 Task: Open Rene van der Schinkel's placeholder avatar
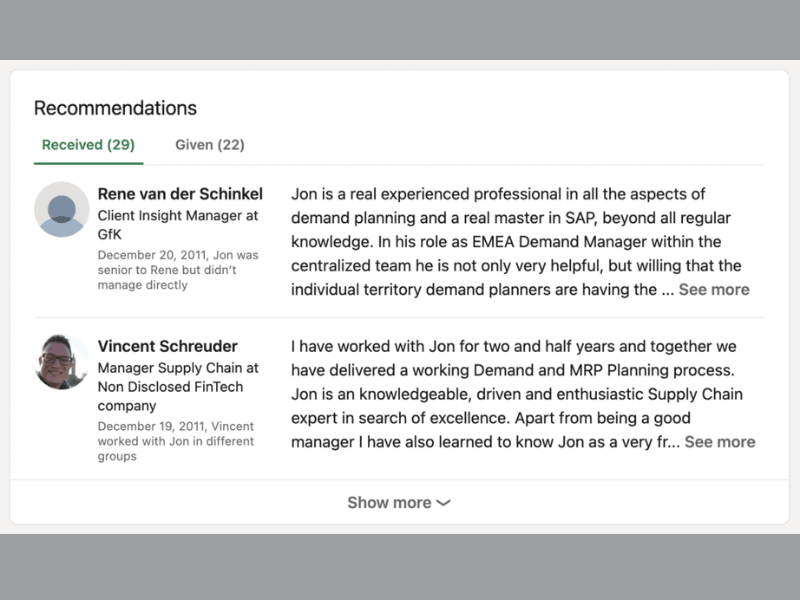coord(62,209)
